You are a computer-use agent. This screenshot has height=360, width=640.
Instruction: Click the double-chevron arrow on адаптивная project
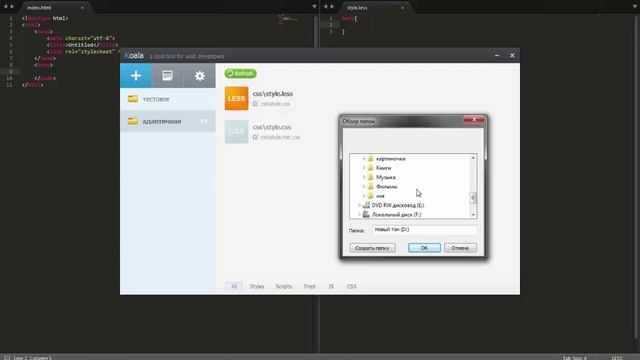[x=203, y=121]
